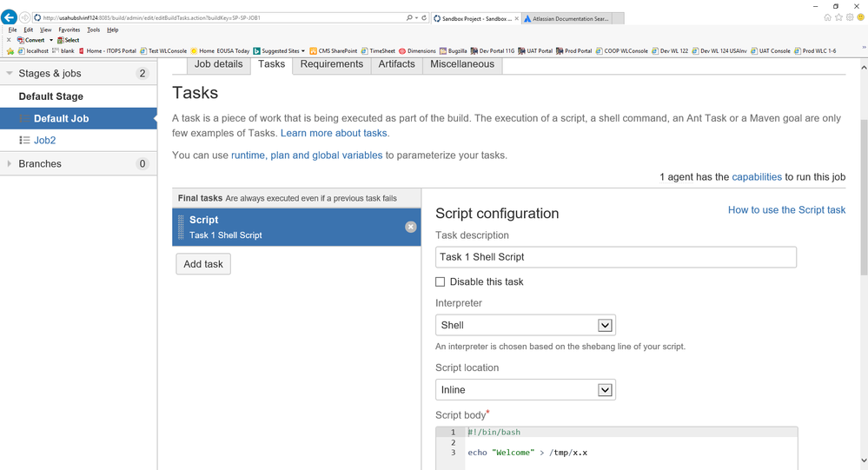Screen dimensions: 868x470
Task: Open runtime, plan and global variables link
Action: pos(307,155)
